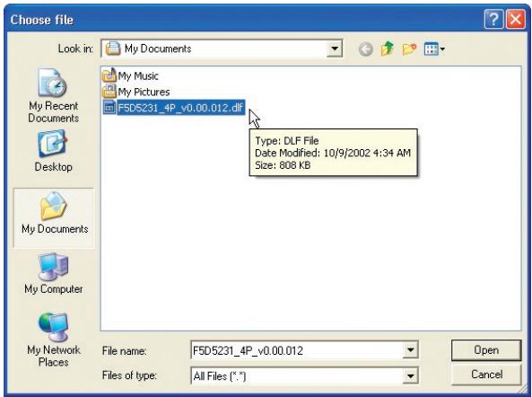
Task: Click the Cancel button
Action: [486, 375]
